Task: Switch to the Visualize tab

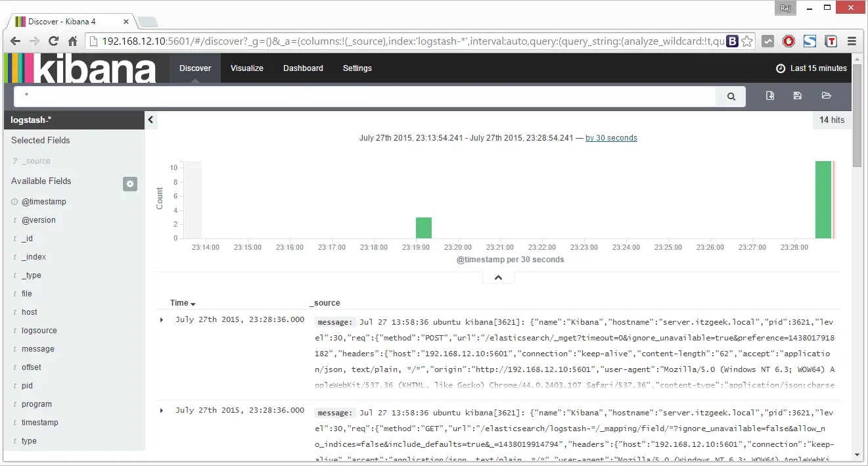Action: point(247,68)
